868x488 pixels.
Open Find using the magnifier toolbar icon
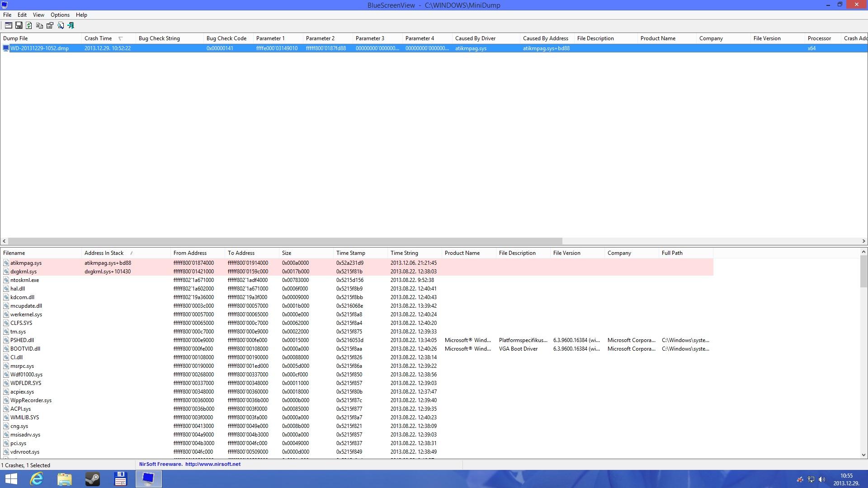(60, 26)
